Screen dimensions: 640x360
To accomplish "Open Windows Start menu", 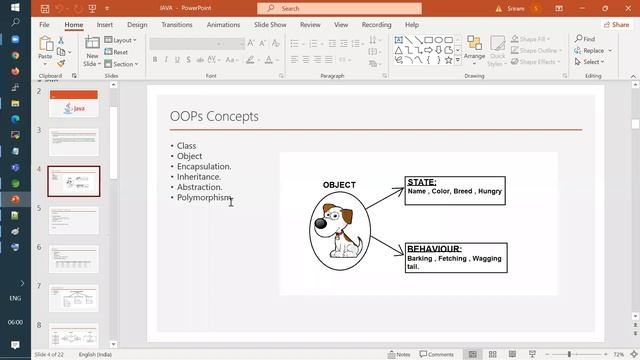I will [15, 7].
